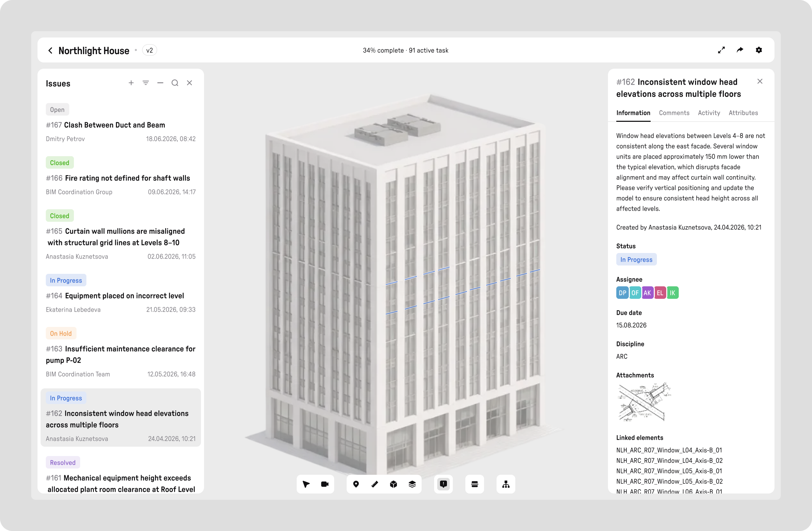Toggle the issues alert toolbar button
Image resolution: width=812 pixels, height=531 pixels.
pos(443,484)
